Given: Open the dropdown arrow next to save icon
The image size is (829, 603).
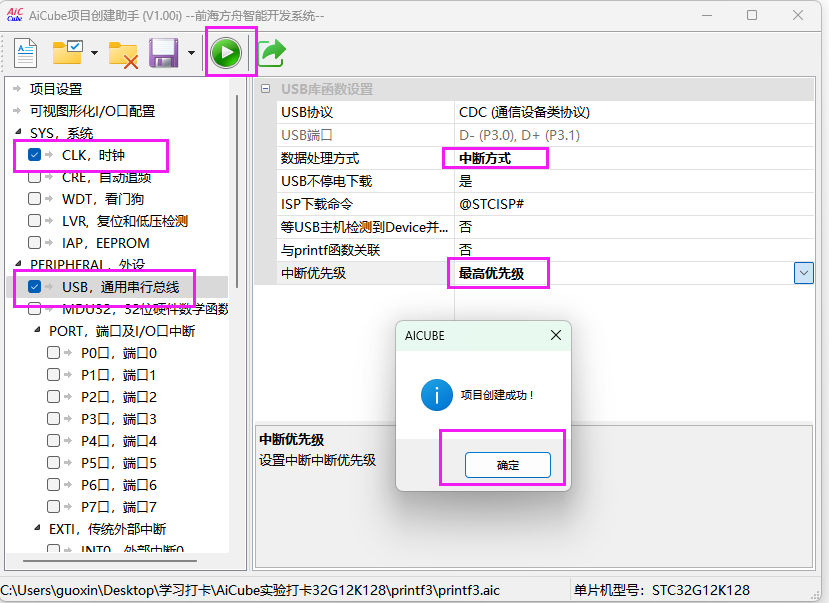Looking at the screenshot, I should click(x=191, y=53).
